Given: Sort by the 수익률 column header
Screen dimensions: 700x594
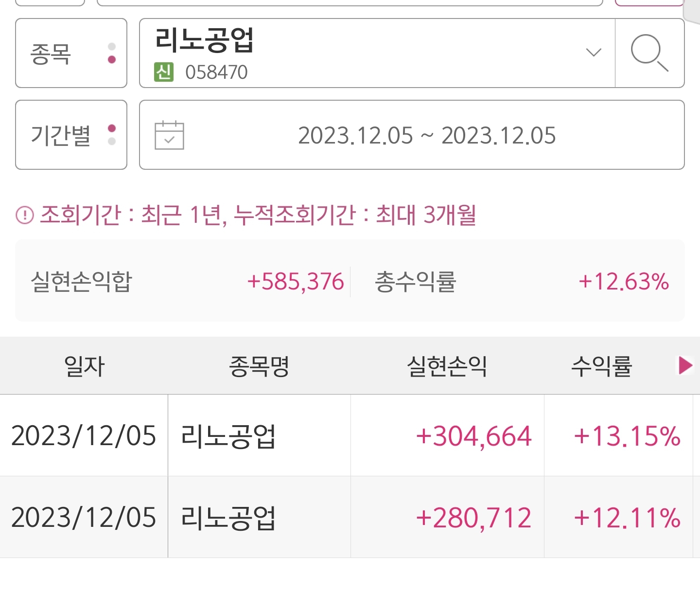Looking at the screenshot, I should coord(601,366).
